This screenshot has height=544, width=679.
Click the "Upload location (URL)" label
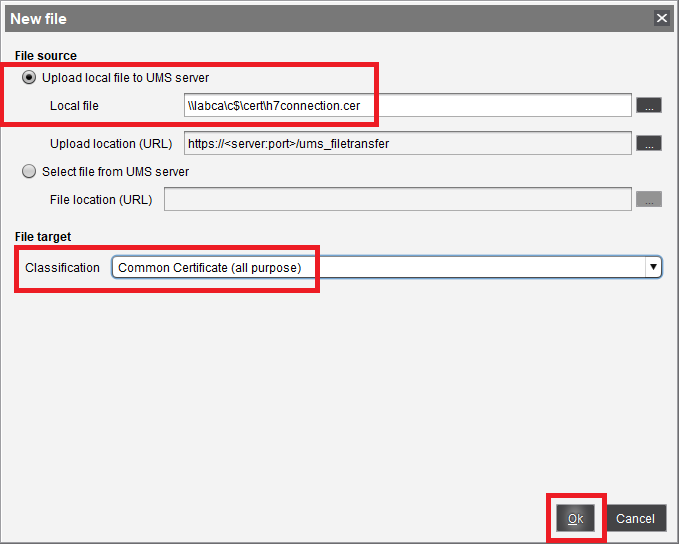108,144
